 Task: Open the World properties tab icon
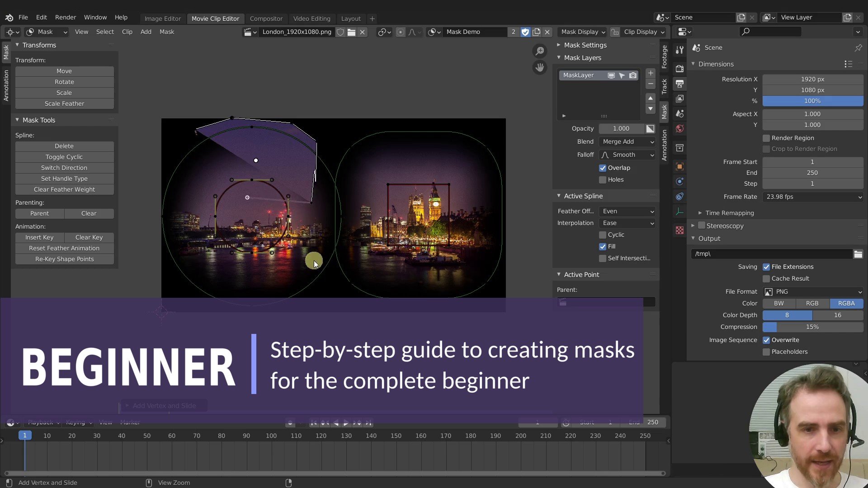[x=679, y=129]
